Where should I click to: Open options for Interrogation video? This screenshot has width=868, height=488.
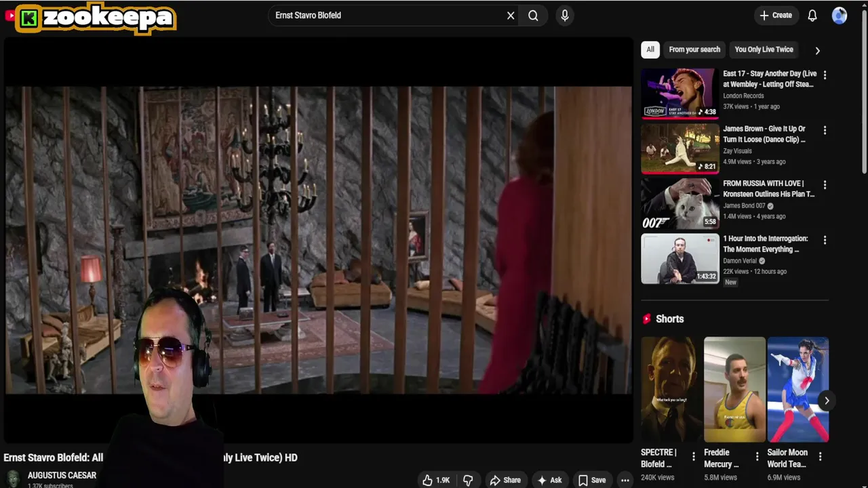point(825,240)
